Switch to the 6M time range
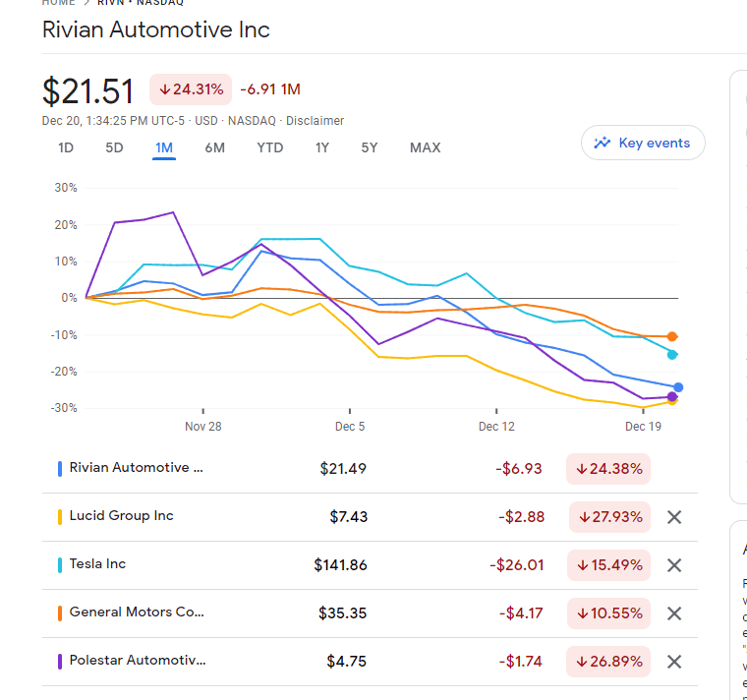The image size is (747, 700). pyautogui.click(x=215, y=147)
